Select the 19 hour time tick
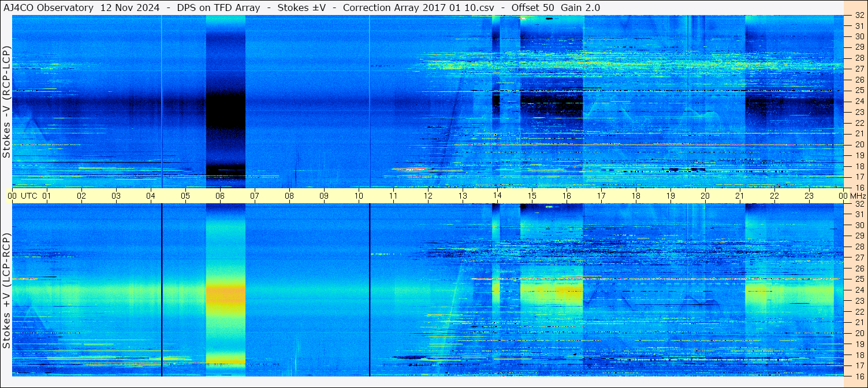The image size is (868, 388). click(x=670, y=196)
